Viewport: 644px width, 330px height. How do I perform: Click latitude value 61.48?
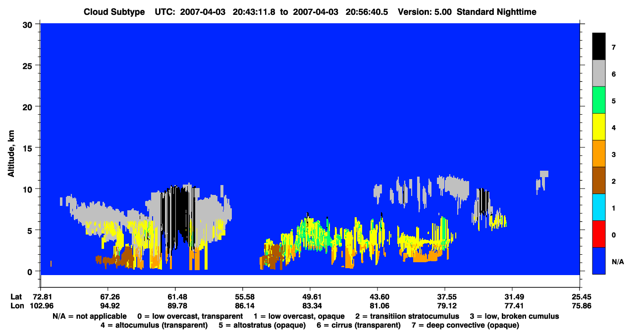pyautogui.click(x=175, y=297)
